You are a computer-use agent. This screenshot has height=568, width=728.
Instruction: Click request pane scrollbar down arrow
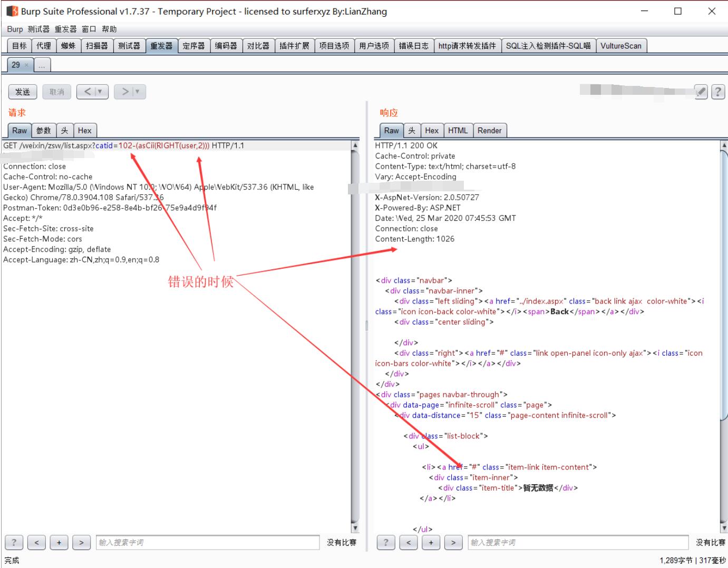(355, 528)
